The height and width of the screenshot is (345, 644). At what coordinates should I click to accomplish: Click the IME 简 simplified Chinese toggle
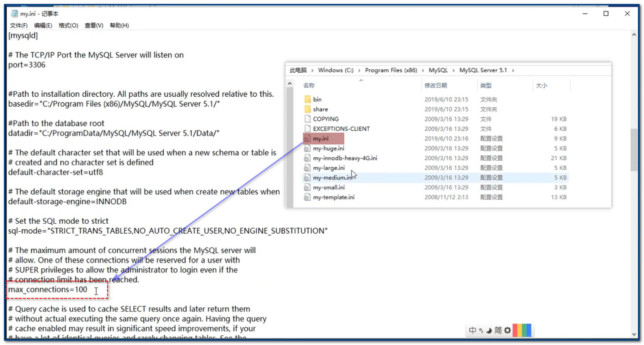[498, 330]
